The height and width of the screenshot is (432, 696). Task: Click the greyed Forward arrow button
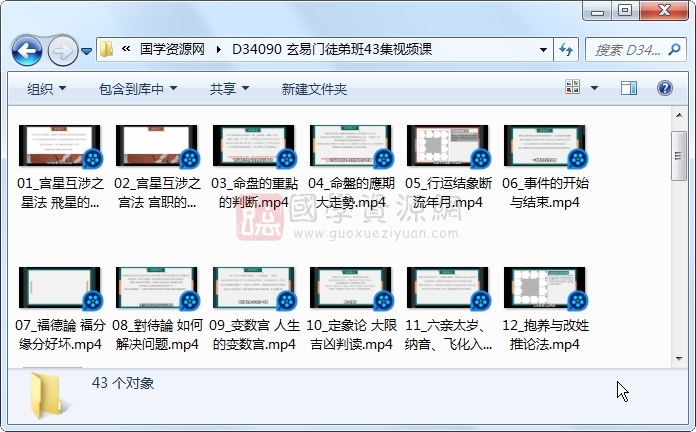click(x=62, y=51)
